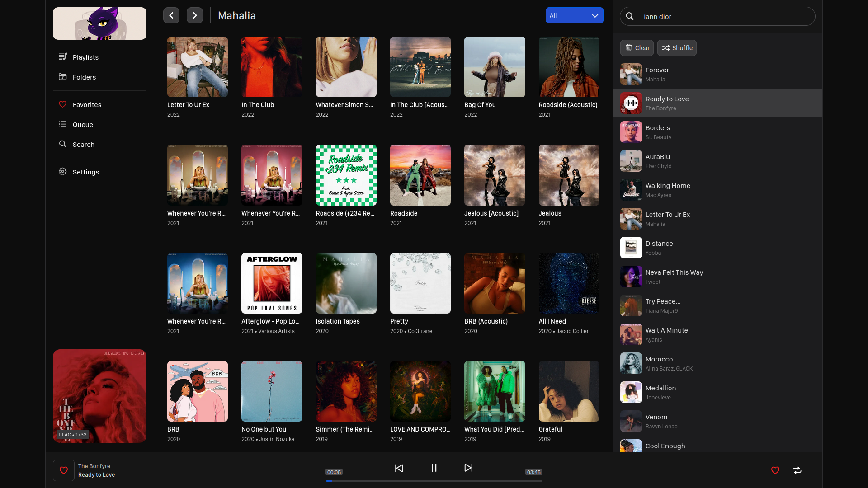This screenshot has height=488, width=868.
Task: Open the Playlists section
Action: (x=85, y=57)
